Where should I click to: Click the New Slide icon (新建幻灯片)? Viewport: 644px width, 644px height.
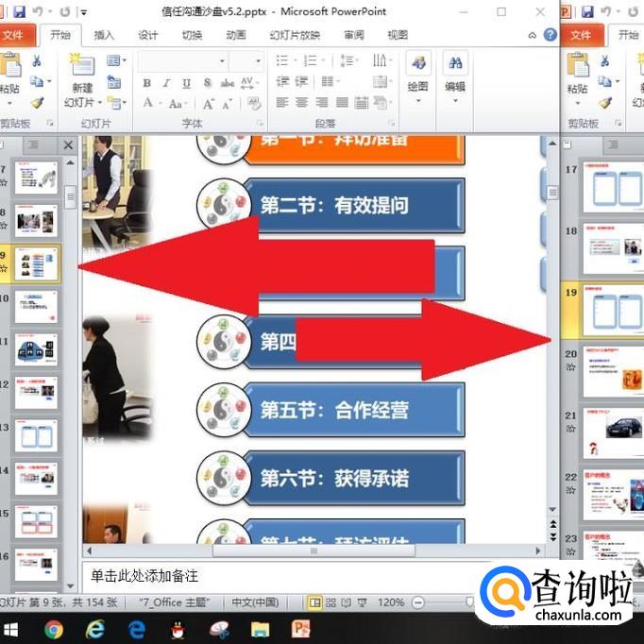pos(82,64)
